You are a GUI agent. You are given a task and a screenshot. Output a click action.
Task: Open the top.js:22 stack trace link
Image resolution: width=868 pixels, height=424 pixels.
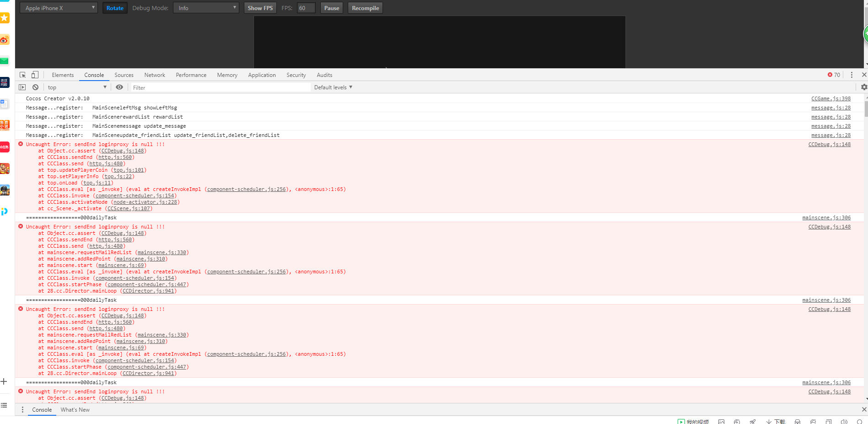coord(118,176)
